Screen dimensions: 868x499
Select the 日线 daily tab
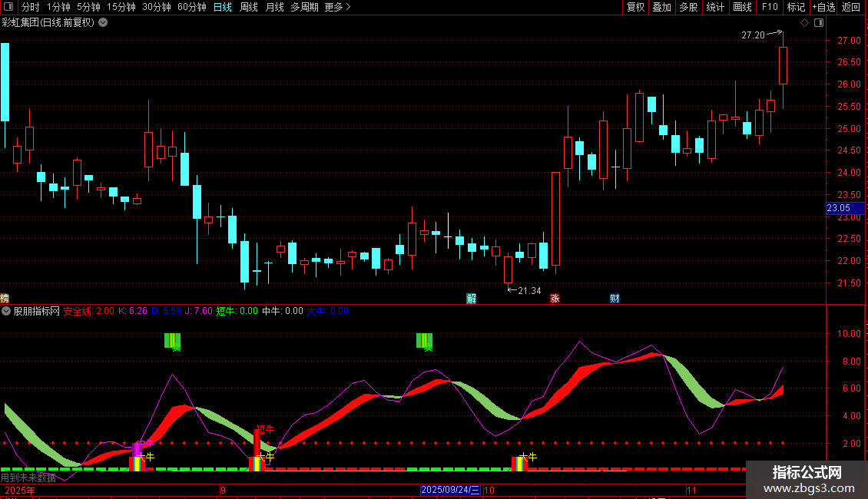(223, 7)
